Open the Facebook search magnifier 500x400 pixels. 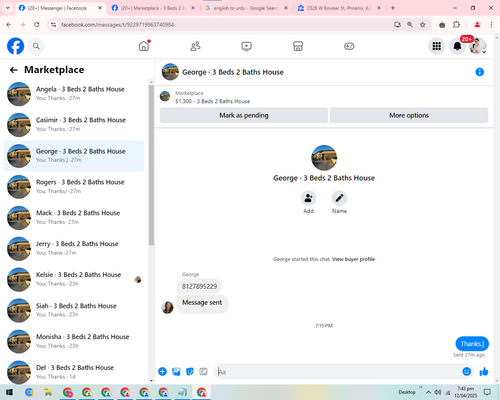coord(36,46)
